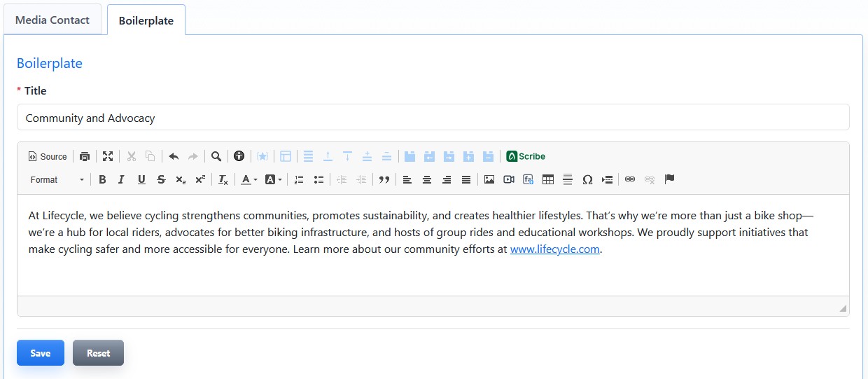
Task: Remove formatting with Tx icon
Action: tap(223, 180)
